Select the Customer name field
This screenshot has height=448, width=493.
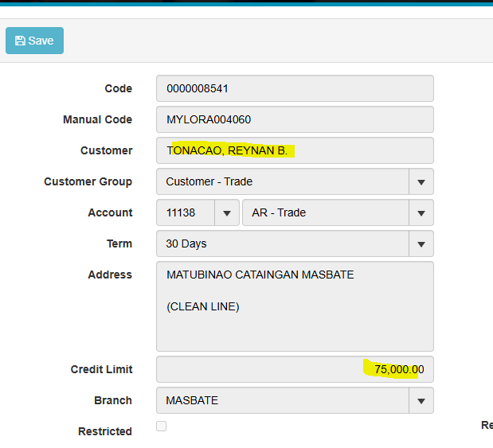click(x=295, y=150)
